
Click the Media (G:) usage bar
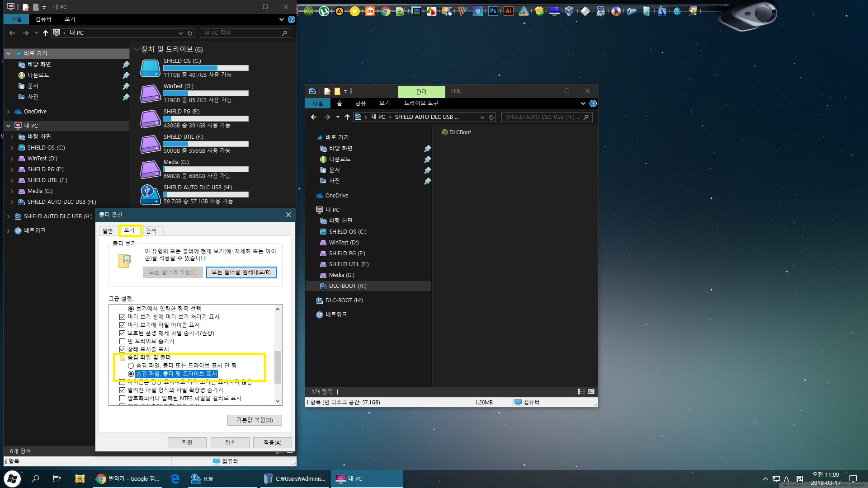[206, 169]
